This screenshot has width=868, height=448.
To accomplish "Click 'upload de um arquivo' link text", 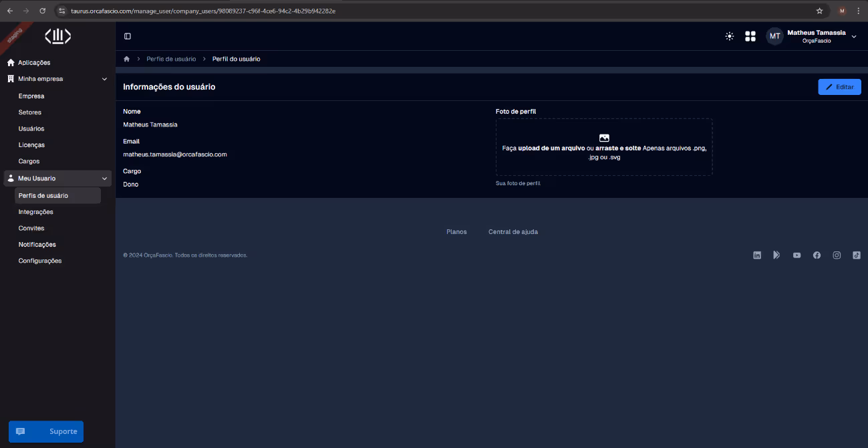I will coord(551,148).
